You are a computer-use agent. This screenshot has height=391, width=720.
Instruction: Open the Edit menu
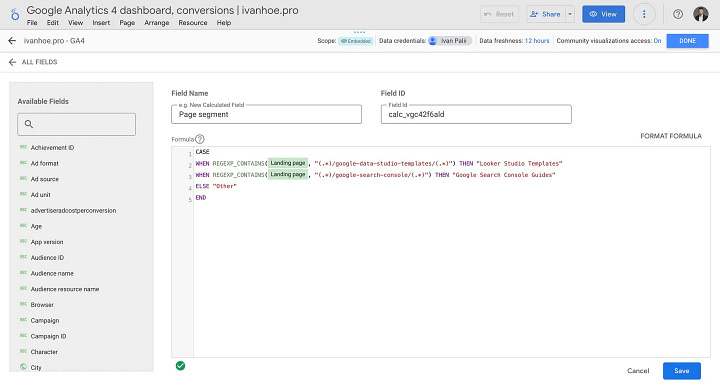52,22
